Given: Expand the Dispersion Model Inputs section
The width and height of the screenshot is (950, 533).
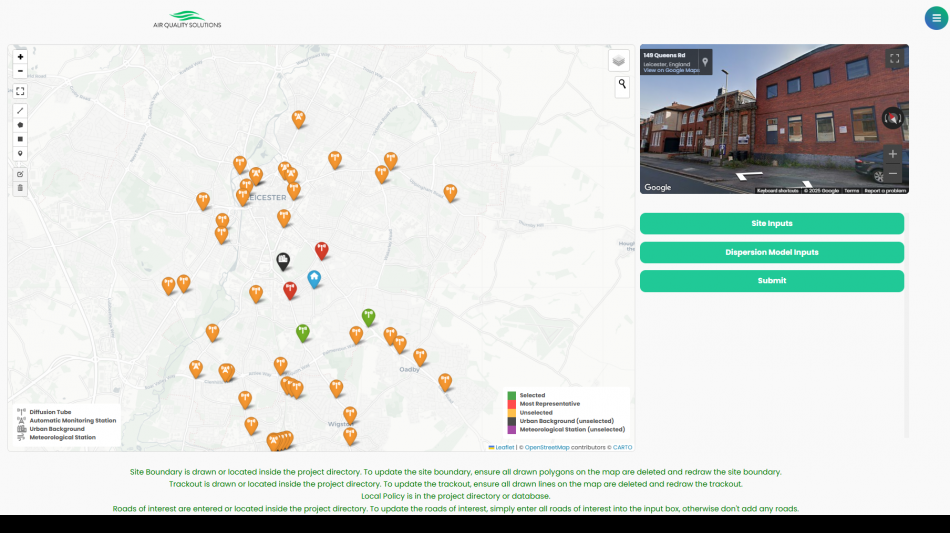Looking at the screenshot, I should (771, 252).
